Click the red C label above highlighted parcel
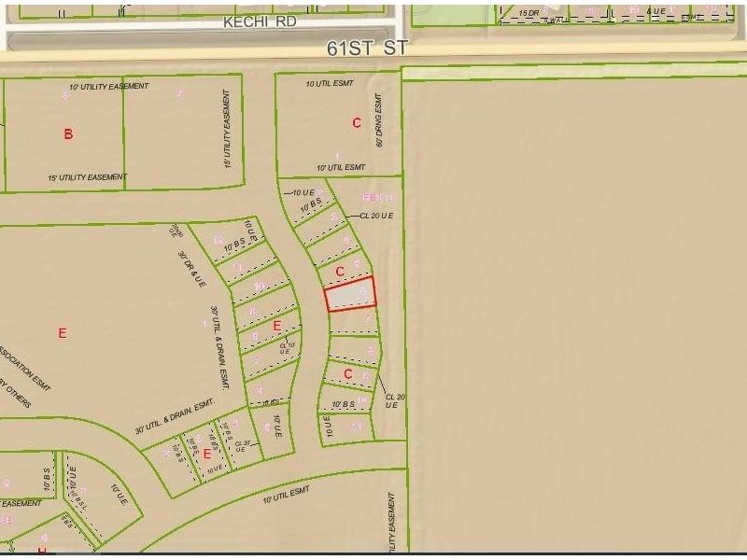The height and width of the screenshot is (560, 747). point(340,272)
